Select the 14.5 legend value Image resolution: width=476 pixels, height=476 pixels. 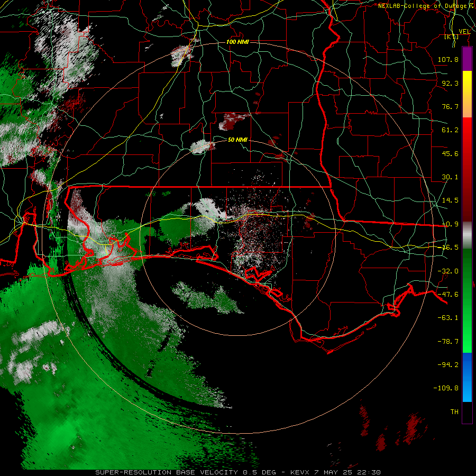pos(450,200)
